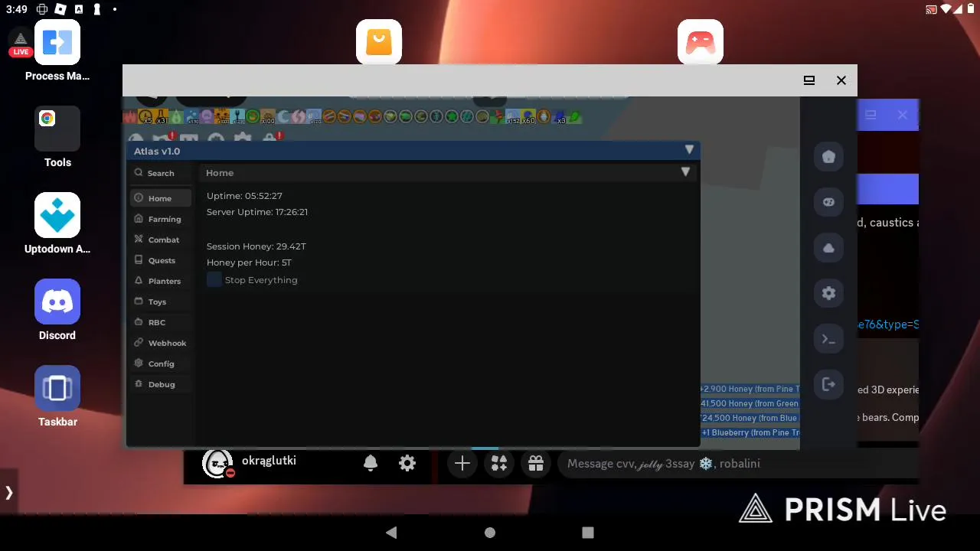Open the red game controller app icon

[x=701, y=42]
